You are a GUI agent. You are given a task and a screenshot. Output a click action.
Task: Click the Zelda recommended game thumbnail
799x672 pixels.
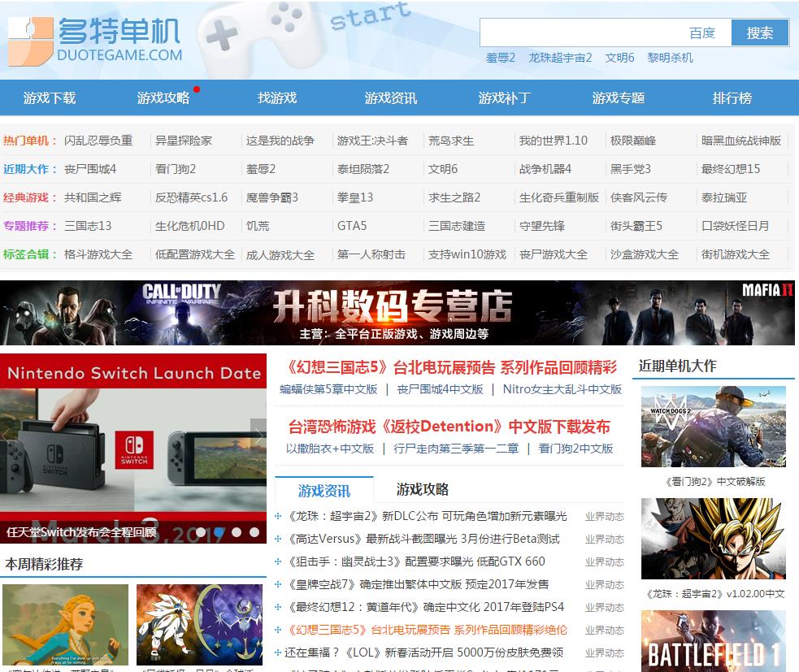[65, 625]
